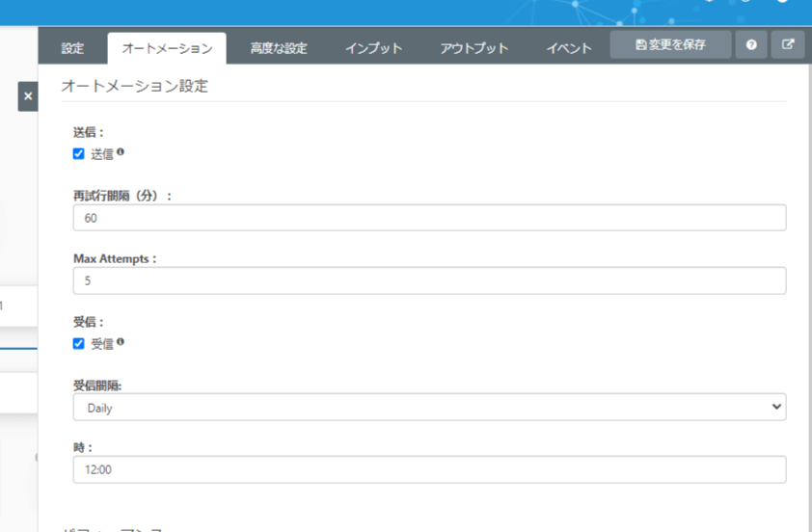Viewport: 812px width, 532px height.
Task: Open connector in new window icon
Action: 788,45
